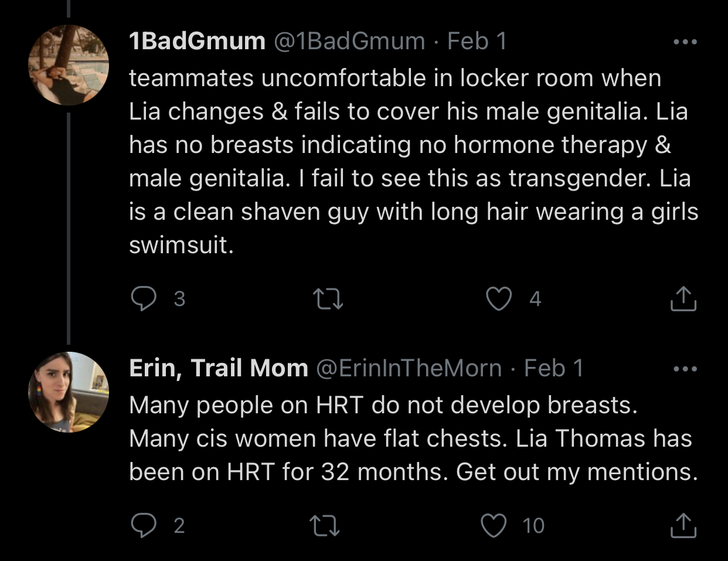Share 1BadGmum's tweet
Viewport: 728px width, 561px height.
point(683,299)
